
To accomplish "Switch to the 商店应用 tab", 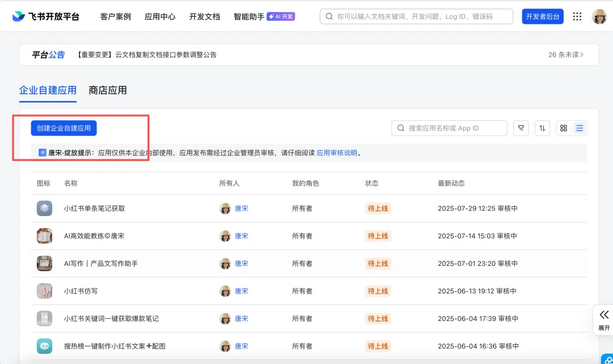I will tap(107, 90).
